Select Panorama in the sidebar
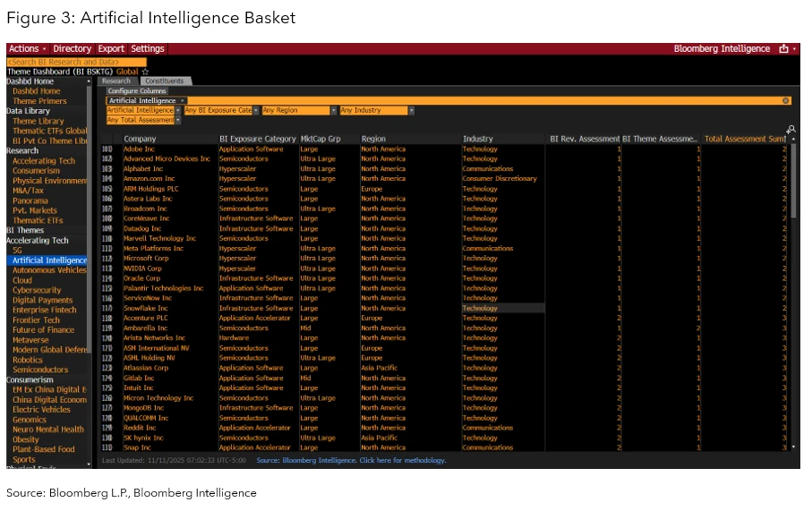The image size is (812, 511). (30, 200)
